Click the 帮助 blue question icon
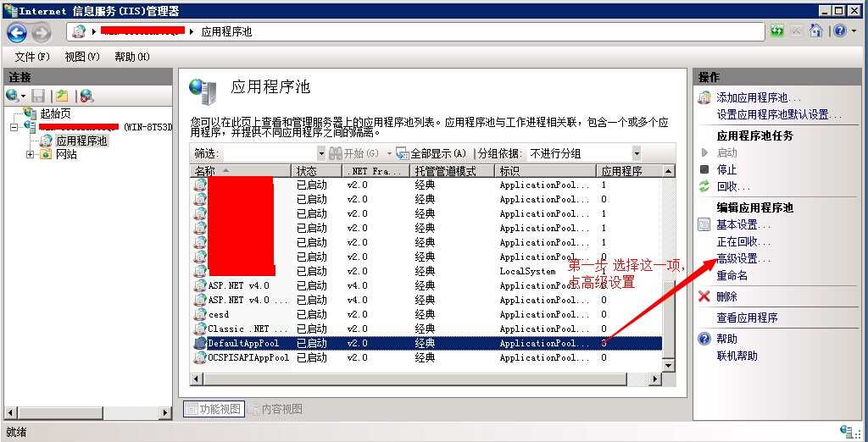 pos(704,339)
